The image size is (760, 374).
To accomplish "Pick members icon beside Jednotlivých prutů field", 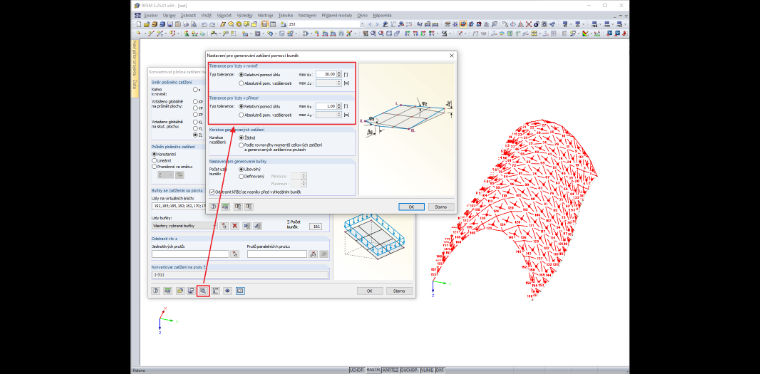I will (x=235, y=254).
